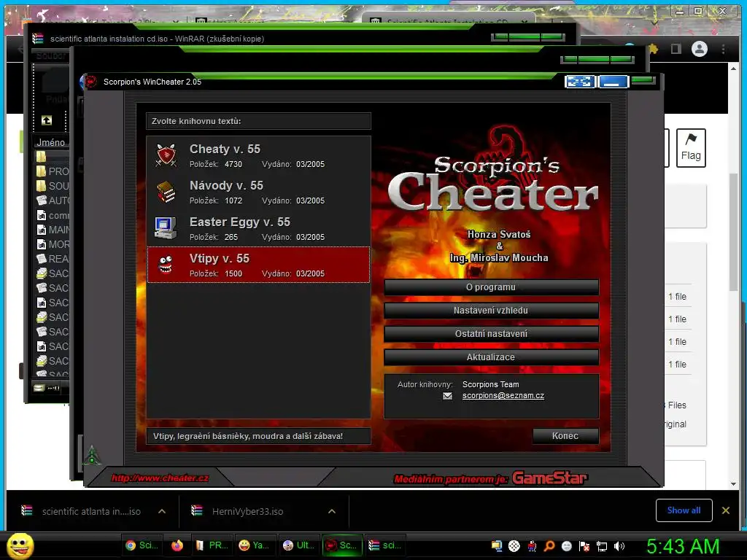Screen dimensions: 747x560
Task: Click the first tray icon showing monitors
Action: tap(497, 546)
